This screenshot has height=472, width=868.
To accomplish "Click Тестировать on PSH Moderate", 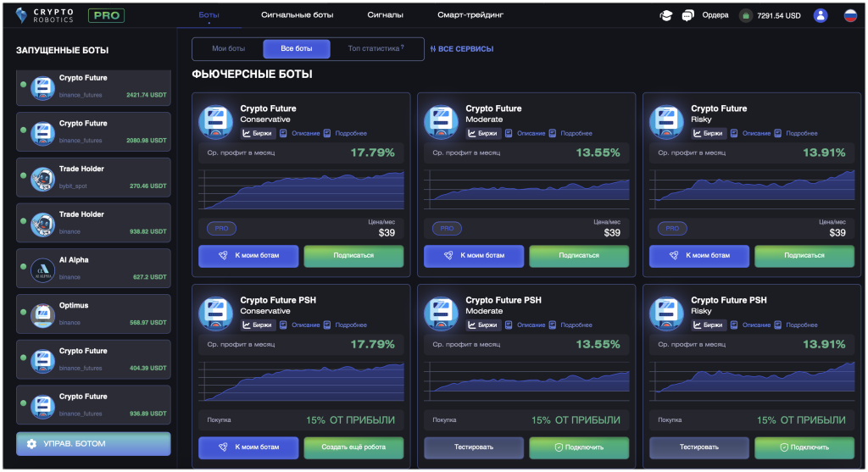I will tap(473, 447).
